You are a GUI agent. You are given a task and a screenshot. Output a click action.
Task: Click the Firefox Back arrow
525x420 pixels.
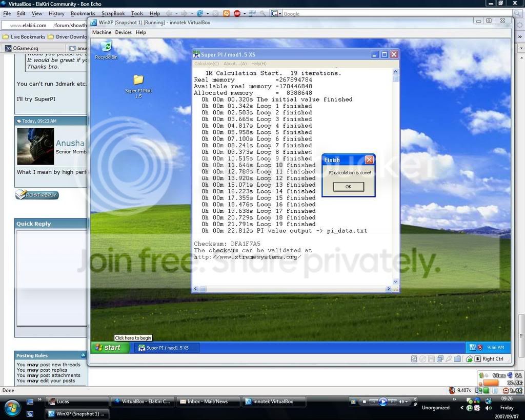pos(169,13)
